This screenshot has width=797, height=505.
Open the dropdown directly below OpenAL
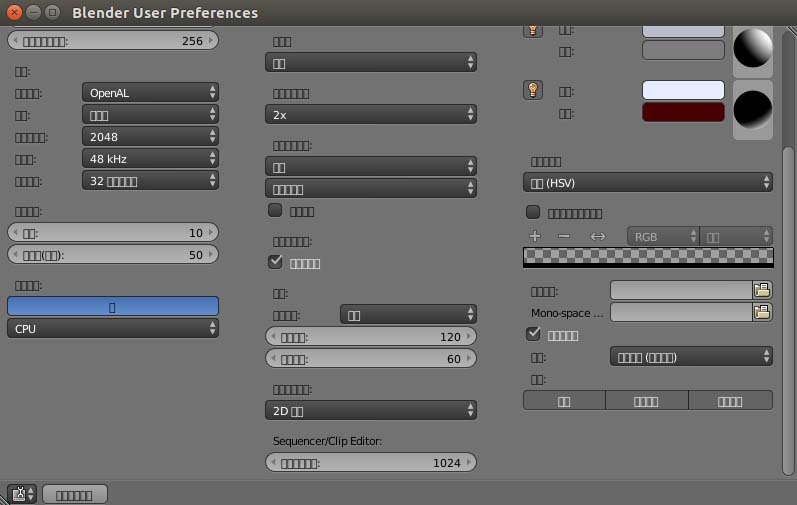(x=150, y=115)
